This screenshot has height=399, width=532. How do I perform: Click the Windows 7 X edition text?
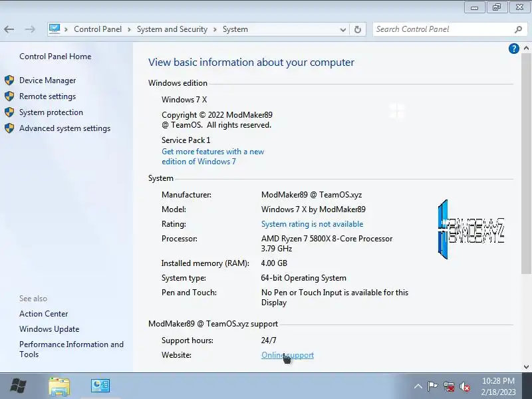(184, 100)
